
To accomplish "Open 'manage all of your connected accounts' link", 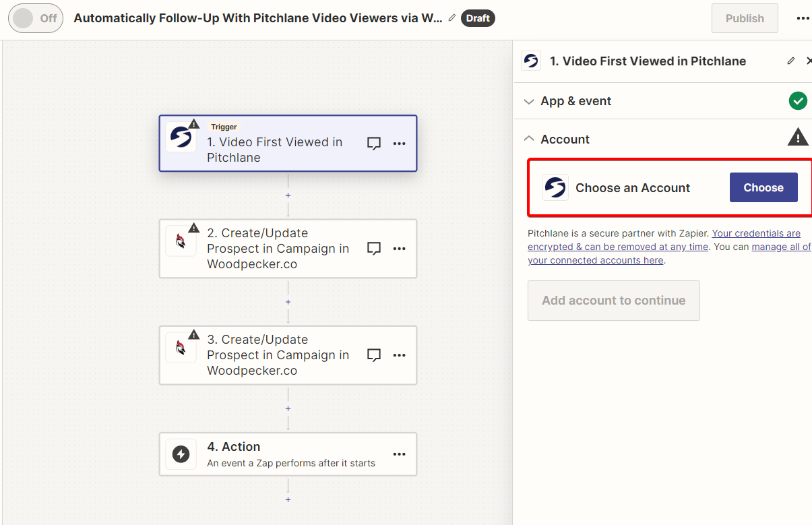I will (x=669, y=253).
